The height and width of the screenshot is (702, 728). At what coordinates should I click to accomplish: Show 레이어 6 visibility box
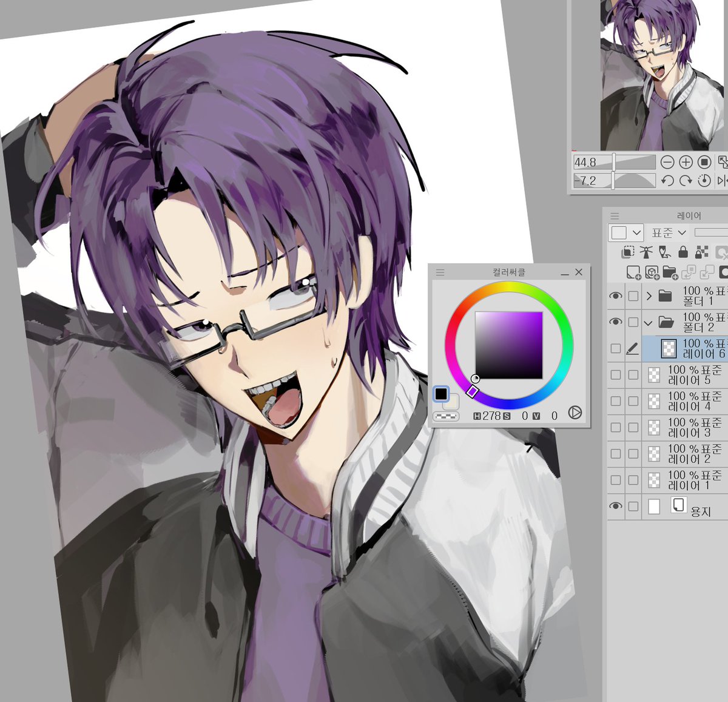[x=616, y=348]
